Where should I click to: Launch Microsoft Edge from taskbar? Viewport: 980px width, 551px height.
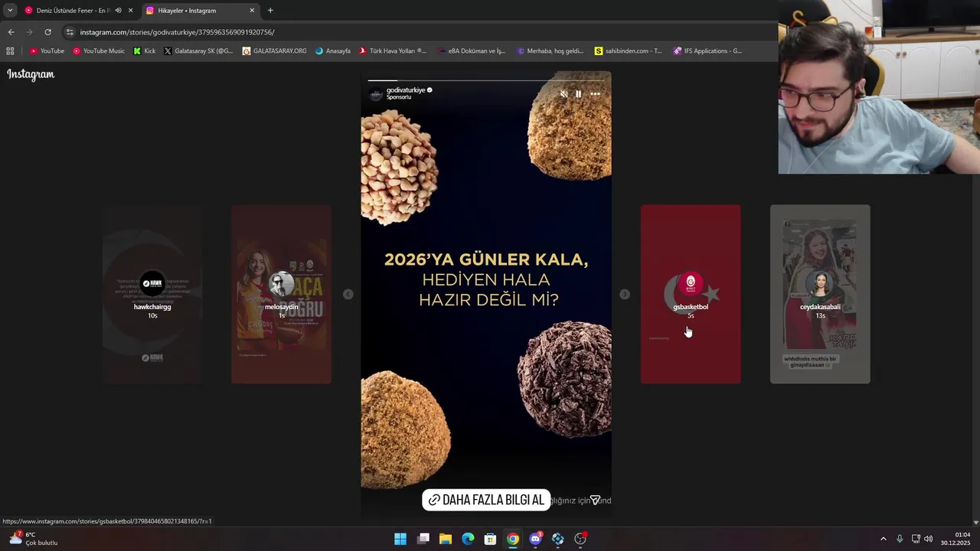(468, 539)
